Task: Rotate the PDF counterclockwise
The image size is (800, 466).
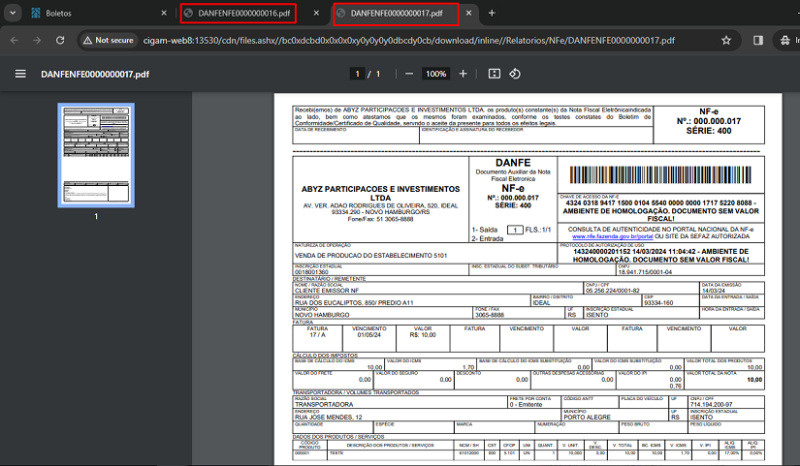Action: click(515, 74)
